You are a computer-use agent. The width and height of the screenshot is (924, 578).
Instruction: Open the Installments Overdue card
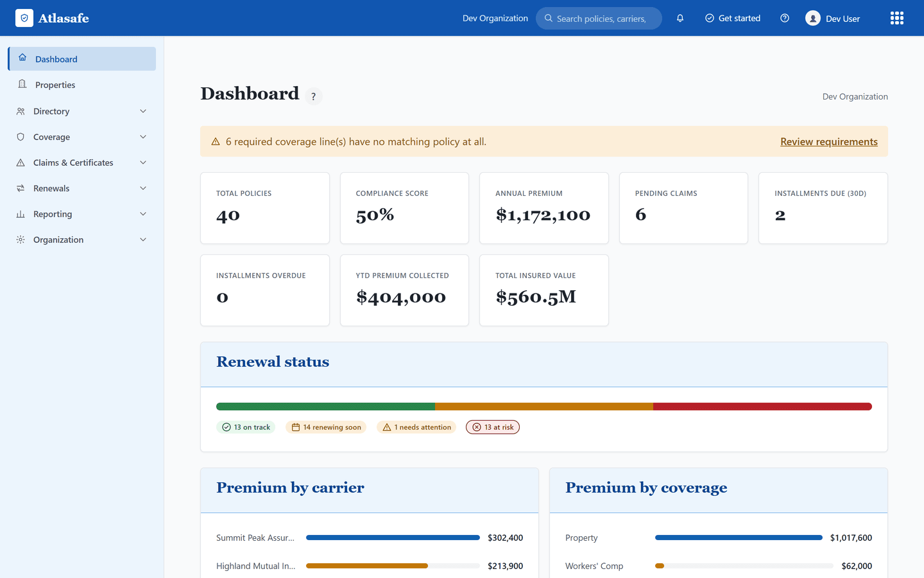[265, 290]
